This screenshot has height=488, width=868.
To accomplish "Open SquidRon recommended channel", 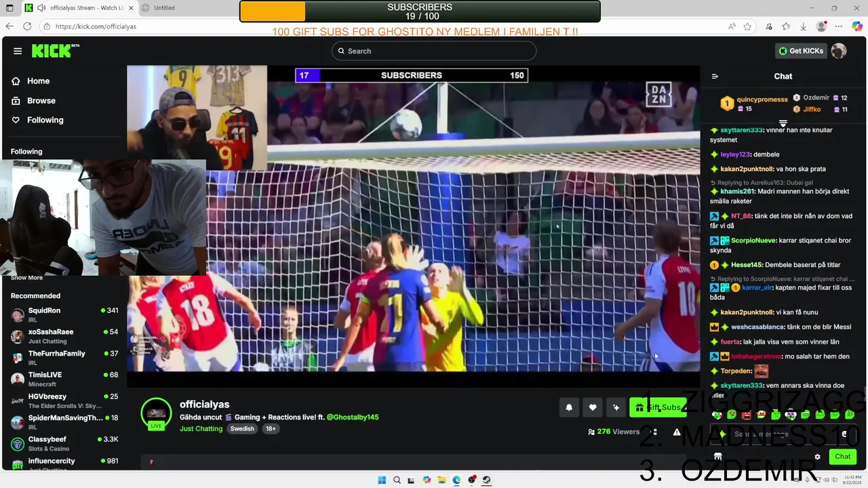I will click(x=64, y=314).
